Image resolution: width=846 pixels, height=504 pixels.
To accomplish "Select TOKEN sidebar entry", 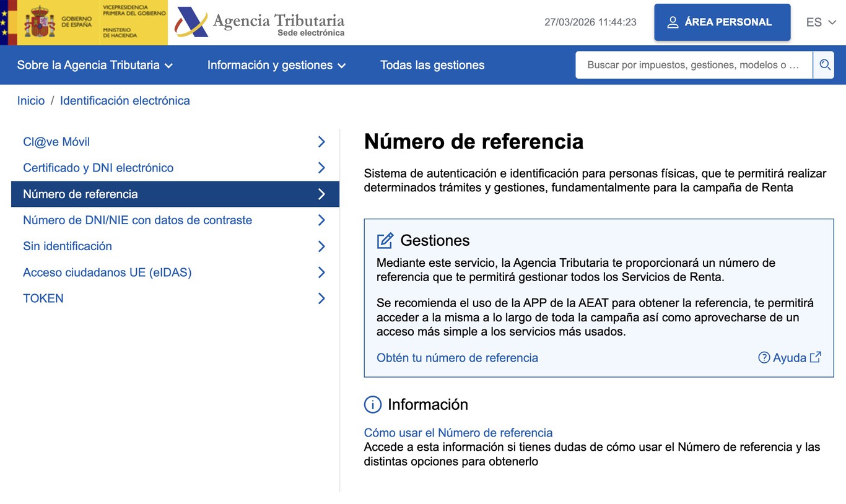I will [x=175, y=298].
